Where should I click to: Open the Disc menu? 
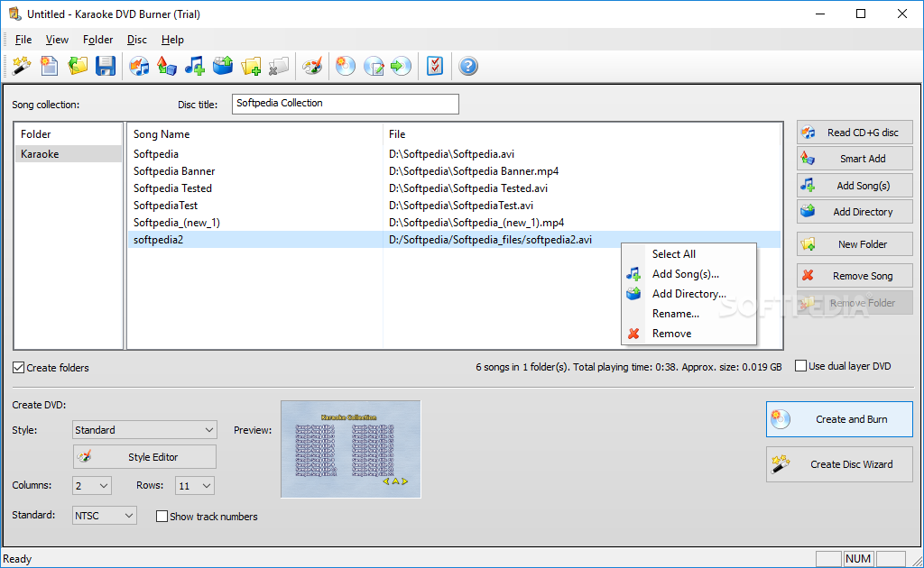click(x=137, y=40)
